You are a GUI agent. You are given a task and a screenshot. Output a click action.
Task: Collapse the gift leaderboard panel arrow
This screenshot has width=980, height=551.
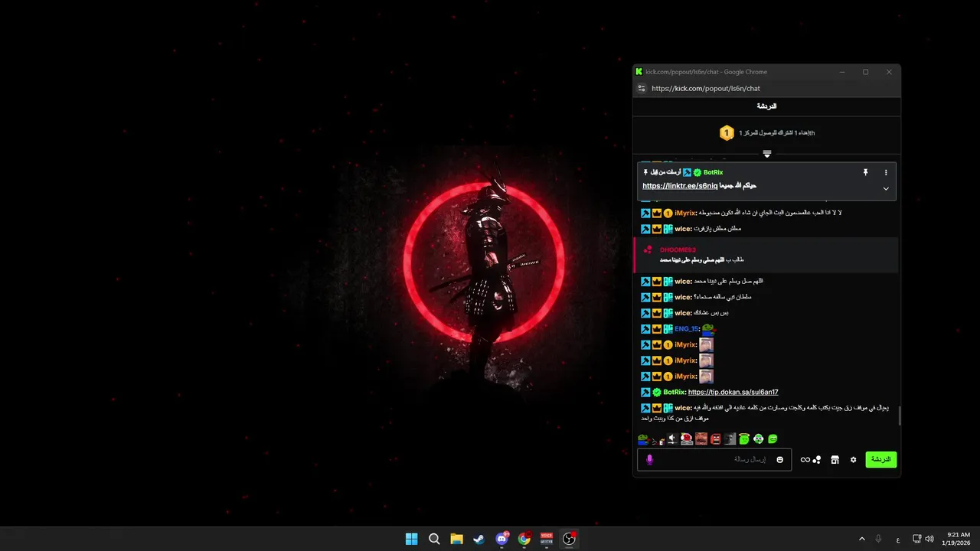pyautogui.click(x=766, y=154)
